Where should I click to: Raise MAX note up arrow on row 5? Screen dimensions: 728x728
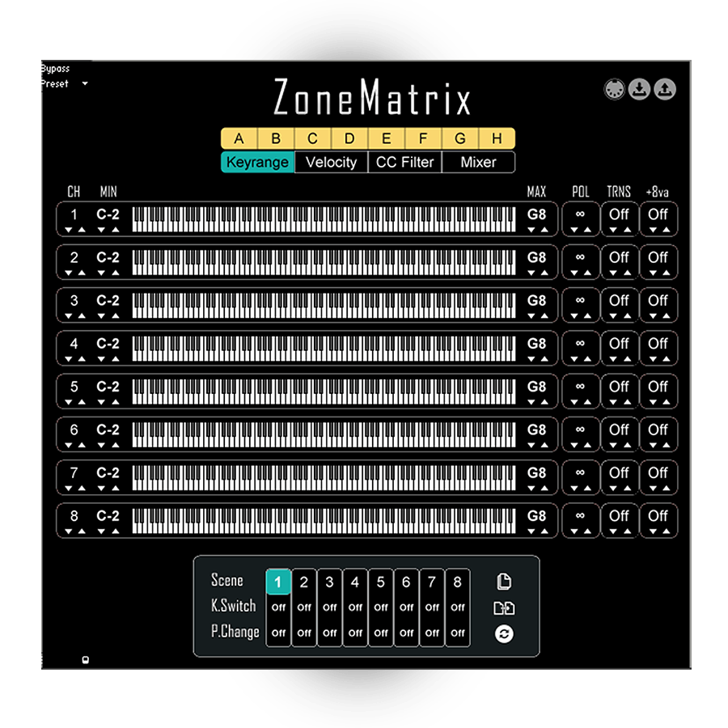point(544,402)
